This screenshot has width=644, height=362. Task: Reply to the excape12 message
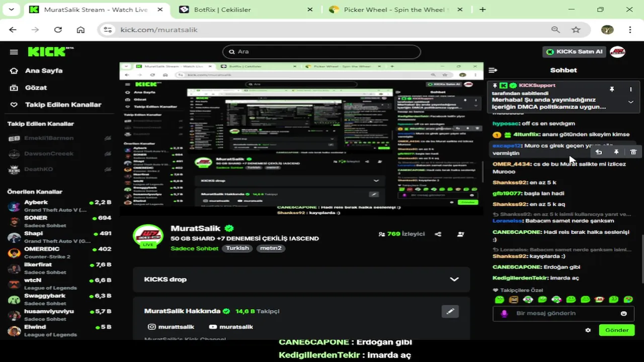click(599, 152)
